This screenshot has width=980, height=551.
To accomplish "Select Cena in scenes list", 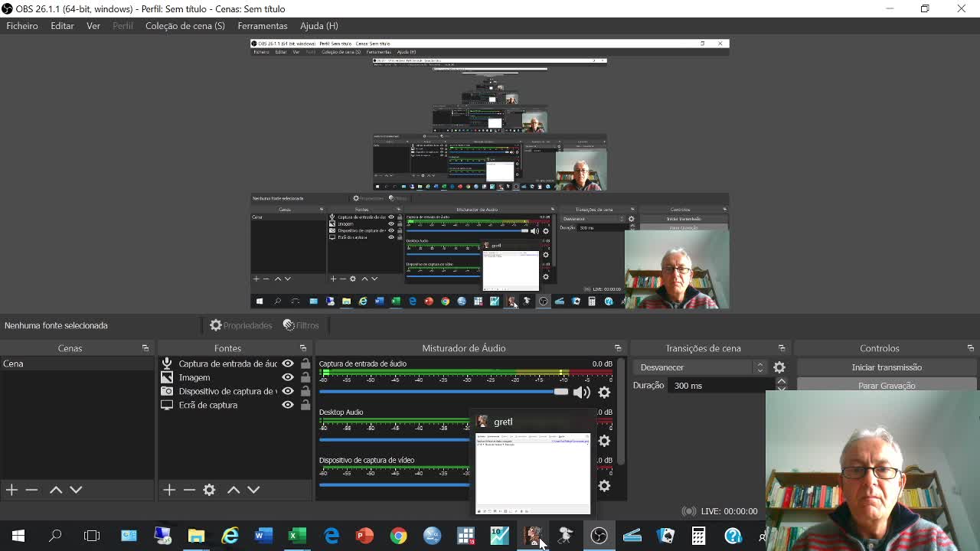I will click(x=77, y=364).
